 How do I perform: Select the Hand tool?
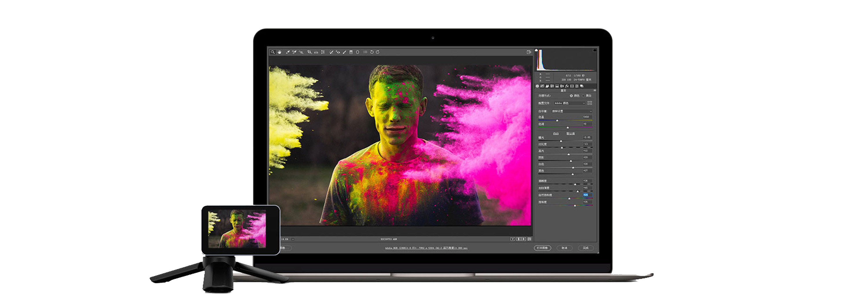pos(280,52)
